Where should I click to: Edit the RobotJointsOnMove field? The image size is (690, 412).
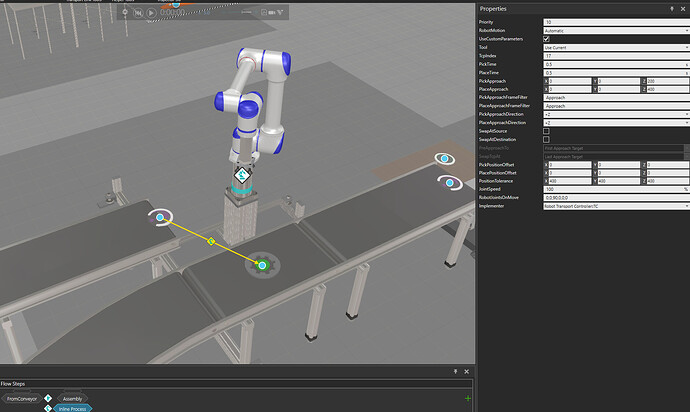[x=616, y=198]
